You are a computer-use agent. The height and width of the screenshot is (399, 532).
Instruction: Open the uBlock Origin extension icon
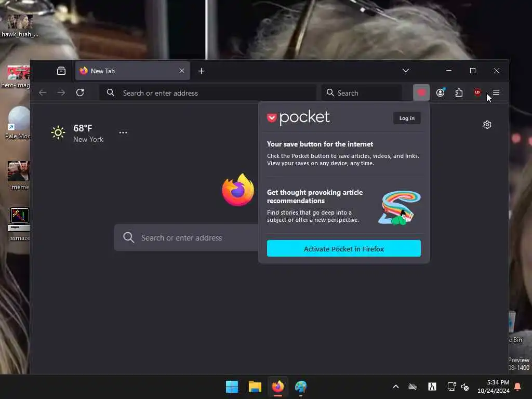point(477,92)
